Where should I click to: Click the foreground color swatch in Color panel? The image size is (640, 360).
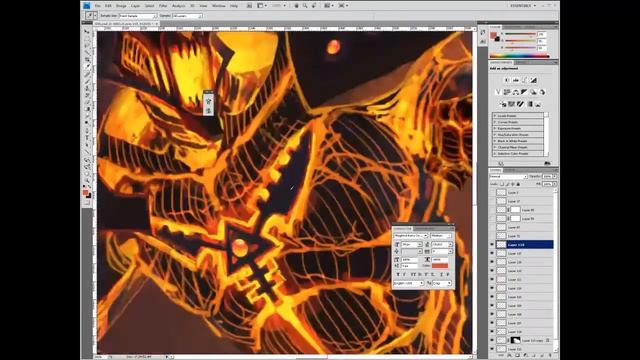click(x=493, y=35)
